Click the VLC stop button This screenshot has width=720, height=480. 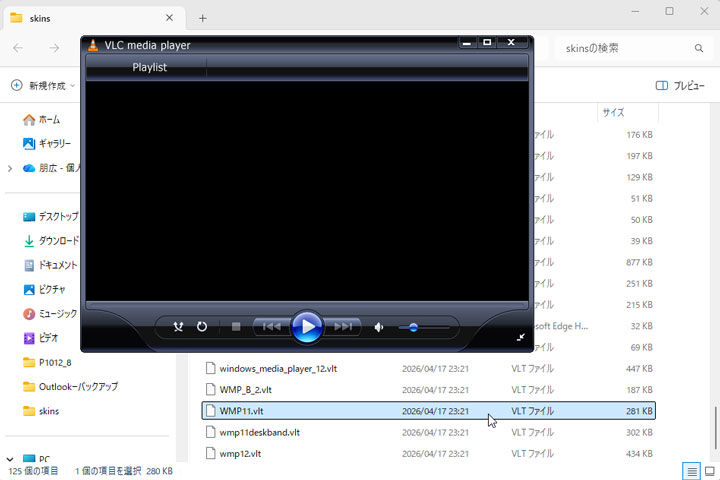236,327
